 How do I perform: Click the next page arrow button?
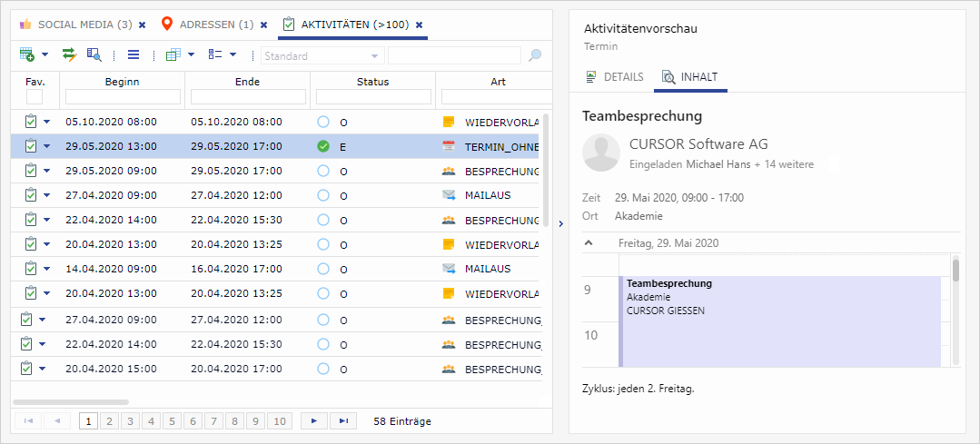coord(314,421)
